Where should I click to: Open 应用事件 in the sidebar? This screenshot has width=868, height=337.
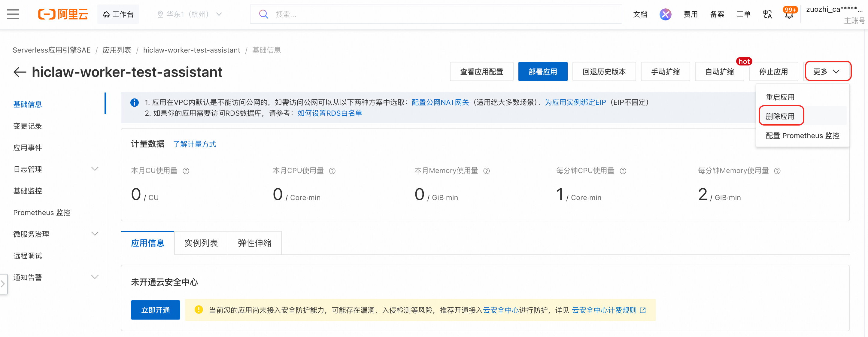(28, 147)
